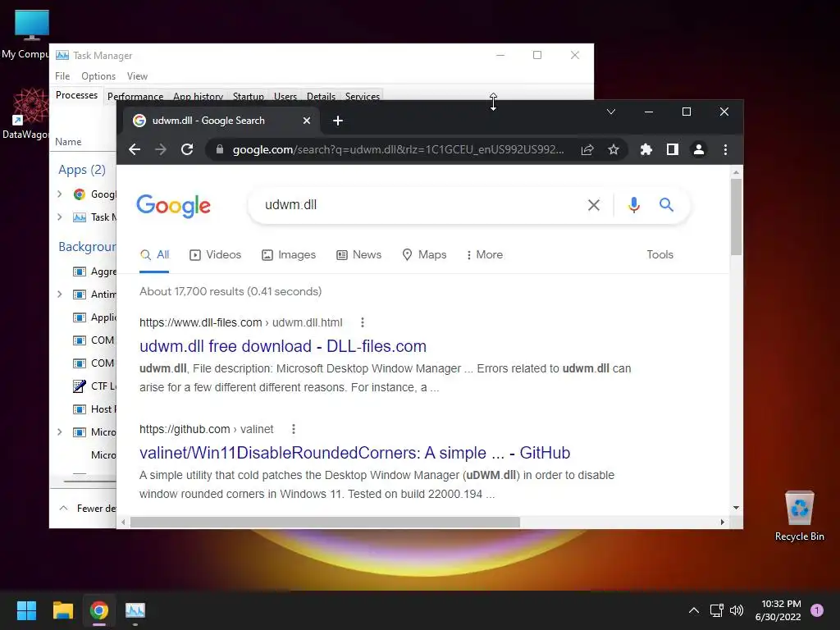Click scroll down arrow in Chrome

(x=736, y=507)
